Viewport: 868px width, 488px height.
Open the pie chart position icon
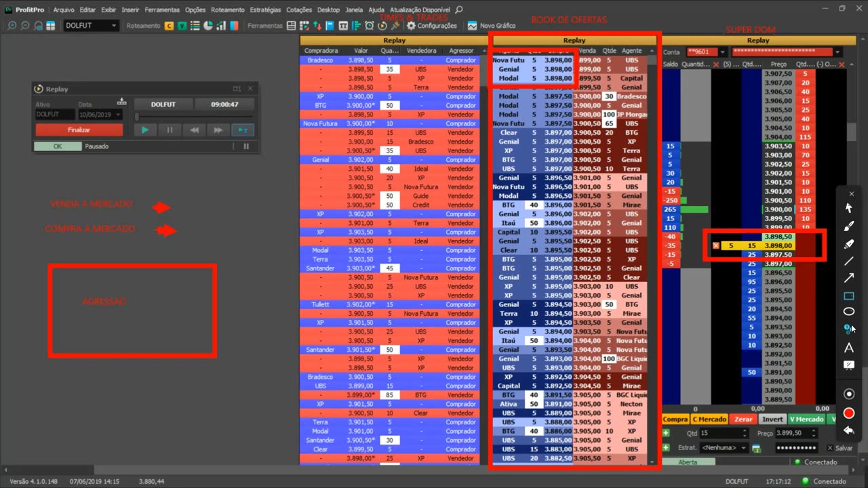click(208, 26)
